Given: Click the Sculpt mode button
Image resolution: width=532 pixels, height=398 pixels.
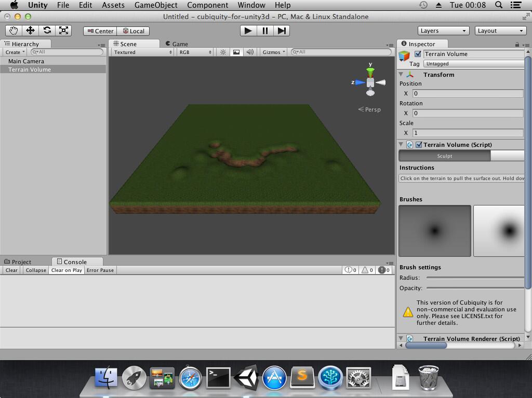Looking at the screenshot, I should (x=445, y=156).
